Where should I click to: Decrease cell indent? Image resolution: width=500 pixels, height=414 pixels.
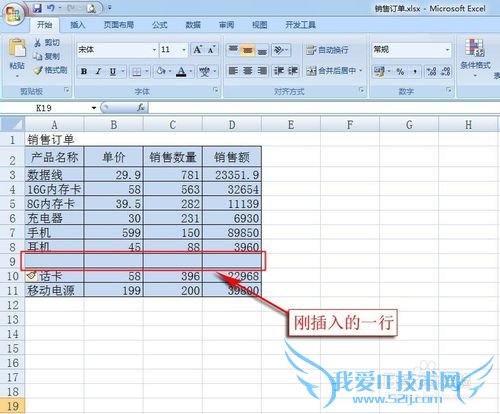pos(278,71)
